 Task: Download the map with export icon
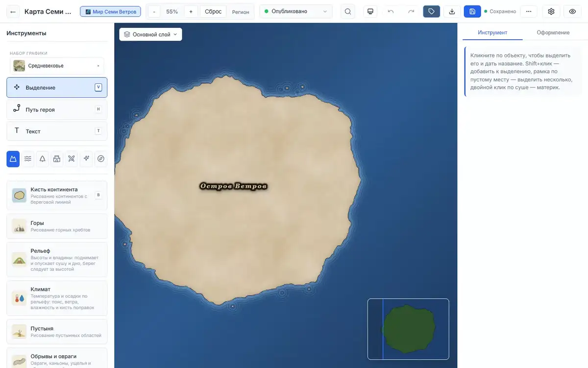pos(452,11)
